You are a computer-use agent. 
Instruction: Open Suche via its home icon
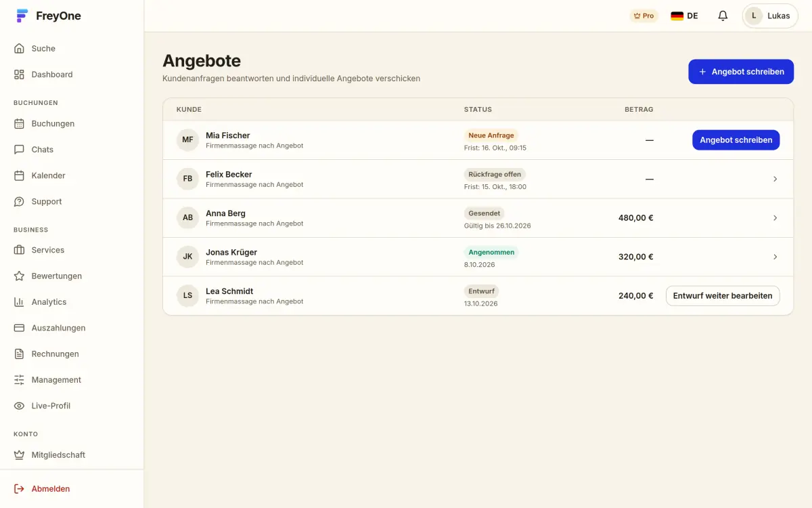coord(19,49)
